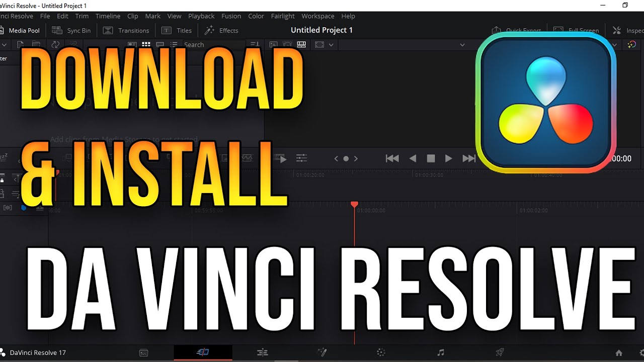The image size is (644, 362).
Task: Show the Titles panel
Action: pyautogui.click(x=177, y=31)
